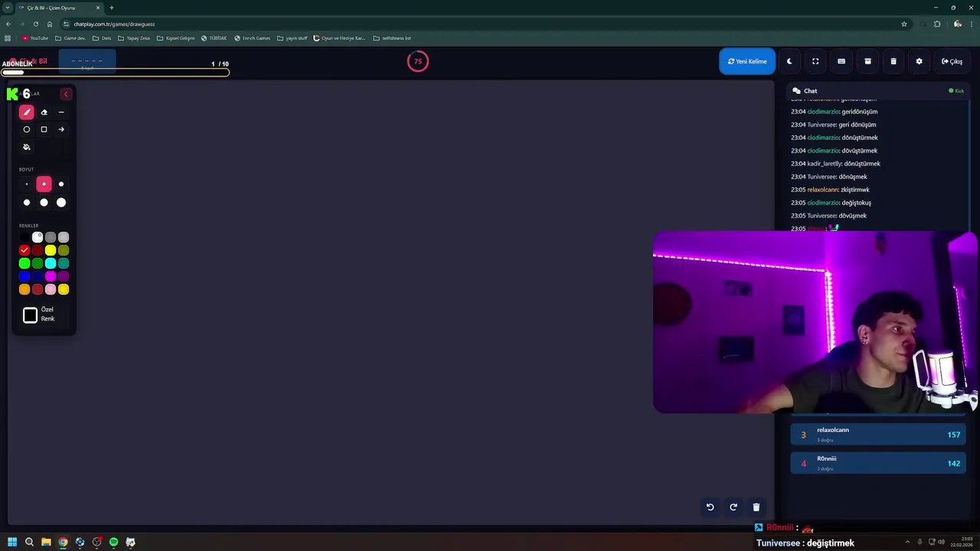The height and width of the screenshot is (551, 980).
Task: Select the straight line tool
Action: [61, 112]
